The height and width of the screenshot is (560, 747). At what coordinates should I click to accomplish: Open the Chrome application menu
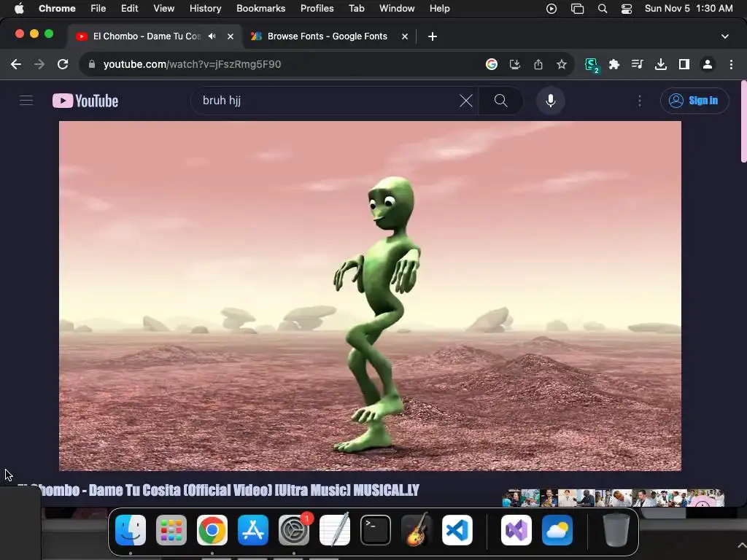[57, 8]
